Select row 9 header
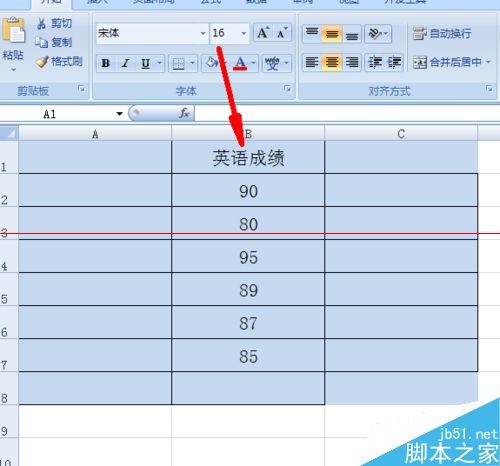Viewport: 500px width, 466px height. click(9, 421)
